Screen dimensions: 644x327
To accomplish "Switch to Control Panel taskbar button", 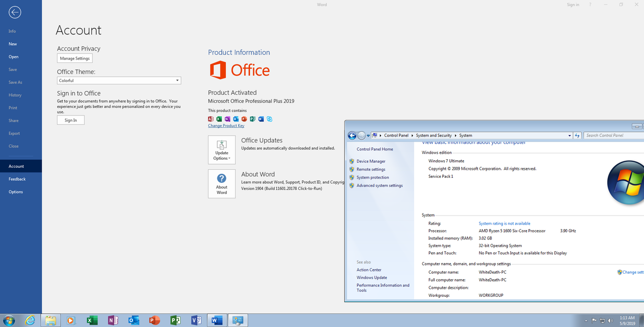I will point(237,320).
